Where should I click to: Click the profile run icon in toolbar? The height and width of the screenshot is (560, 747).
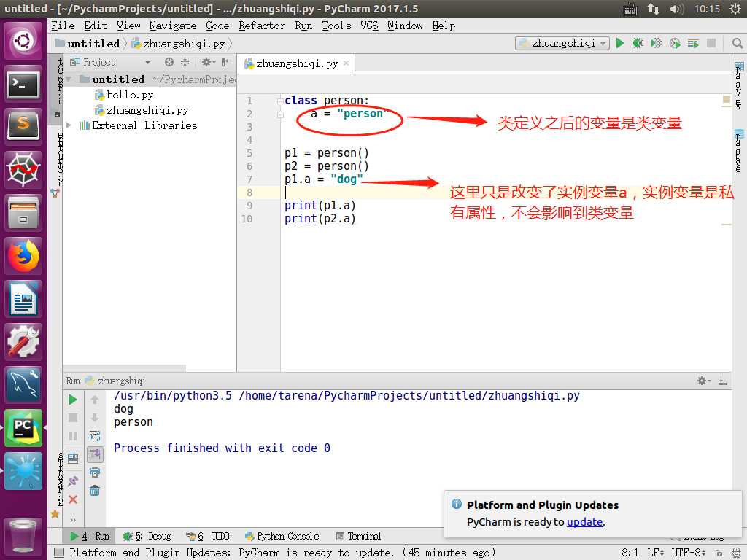point(675,43)
